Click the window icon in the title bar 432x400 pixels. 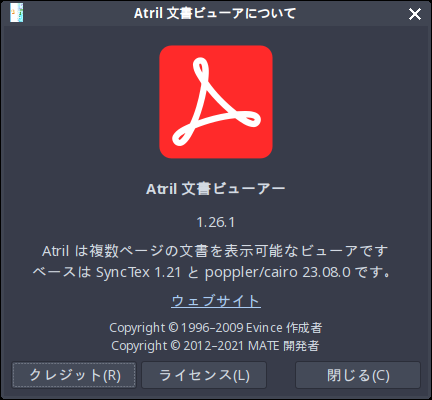[17, 13]
